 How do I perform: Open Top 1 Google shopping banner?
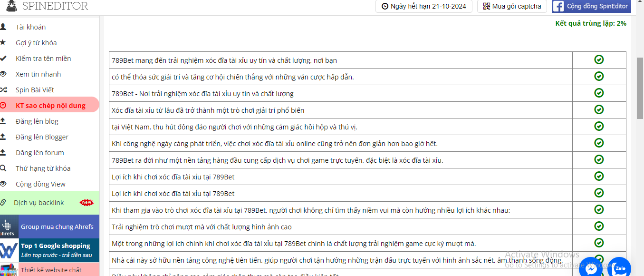click(x=50, y=250)
